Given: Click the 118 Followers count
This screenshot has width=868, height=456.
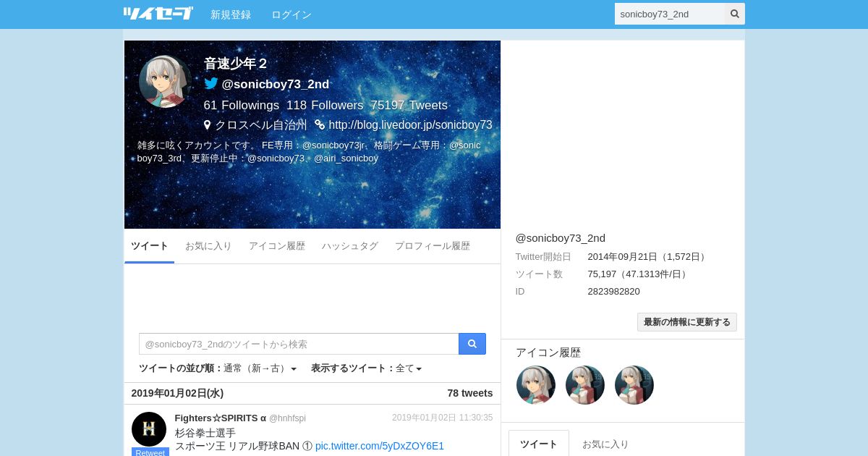Looking at the screenshot, I should pos(325,106).
